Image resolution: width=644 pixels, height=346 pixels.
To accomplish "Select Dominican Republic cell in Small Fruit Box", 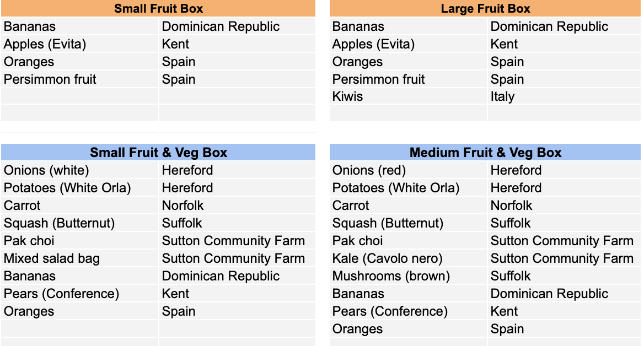I will [238, 26].
